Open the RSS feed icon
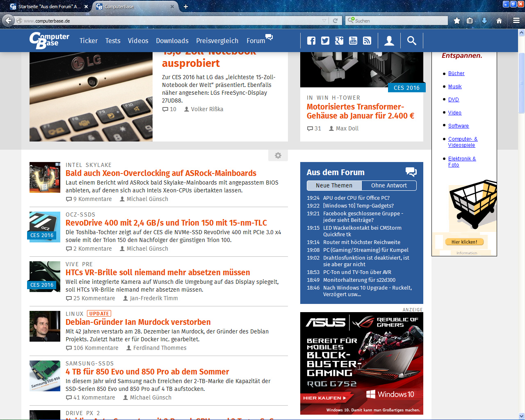The width and height of the screenshot is (525, 420). pos(367,41)
